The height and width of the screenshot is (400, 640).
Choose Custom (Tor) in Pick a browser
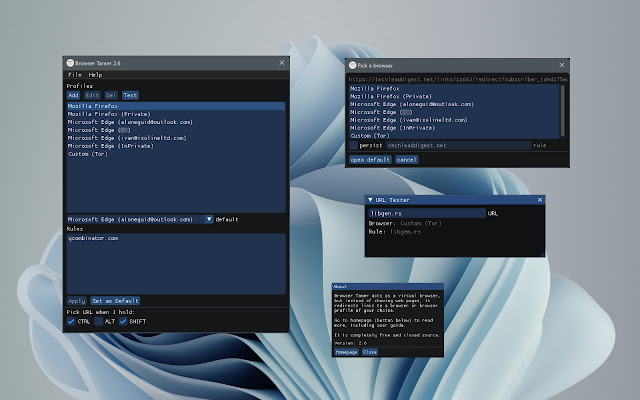pyautogui.click(x=454, y=136)
